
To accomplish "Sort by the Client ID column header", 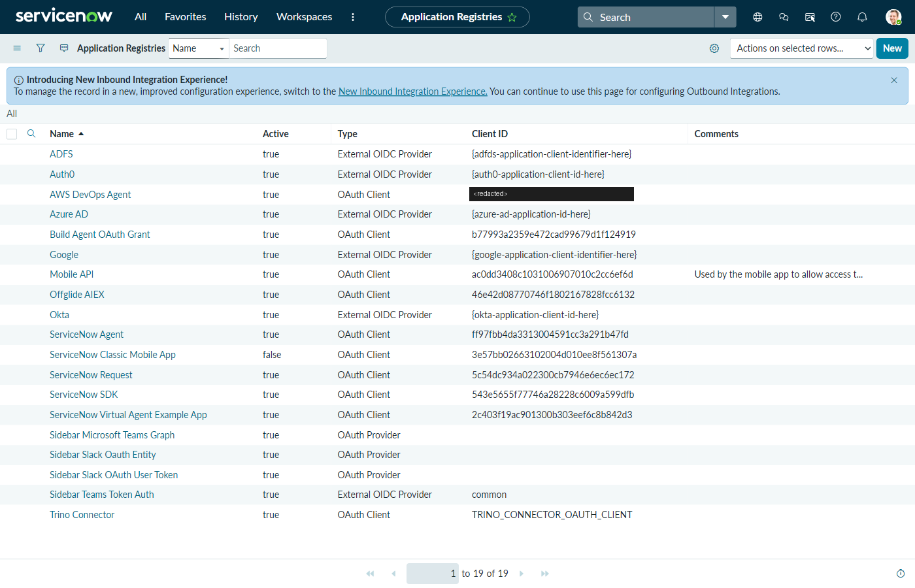I will click(x=490, y=134).
